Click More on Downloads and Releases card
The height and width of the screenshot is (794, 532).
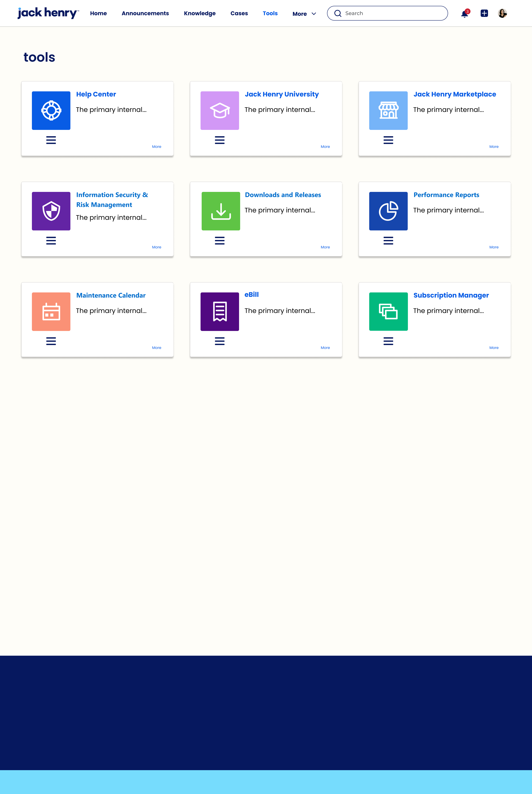(325, 247)
